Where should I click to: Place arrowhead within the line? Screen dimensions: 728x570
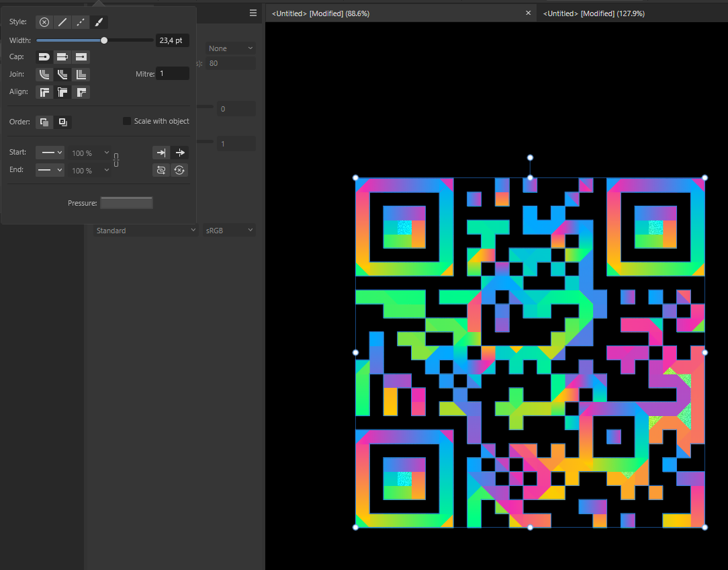click(161, 153)
